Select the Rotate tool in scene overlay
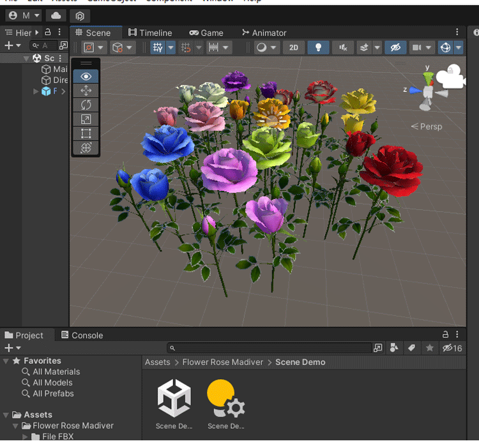This screenshot has height=448, width=479. pos(86,105)
